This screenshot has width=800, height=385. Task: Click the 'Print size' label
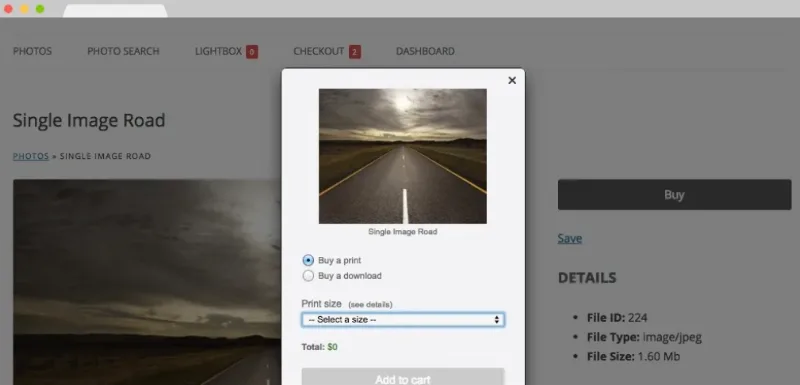point(321,303)
